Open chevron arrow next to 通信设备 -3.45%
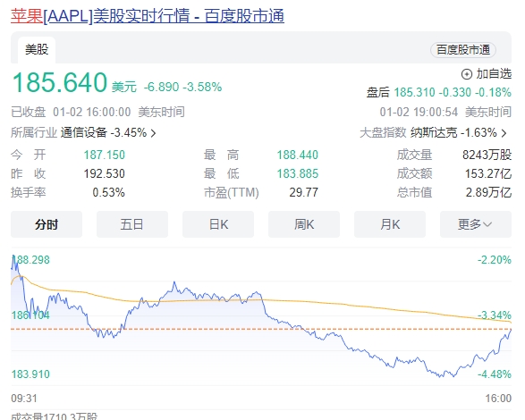Screen dimensions: 525x420 click(153, 133)
